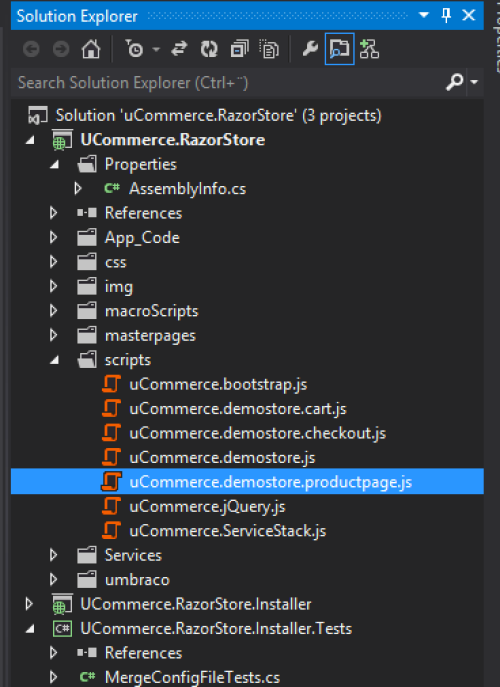Click in the Search Solution Explorer field

pos(228,82)
